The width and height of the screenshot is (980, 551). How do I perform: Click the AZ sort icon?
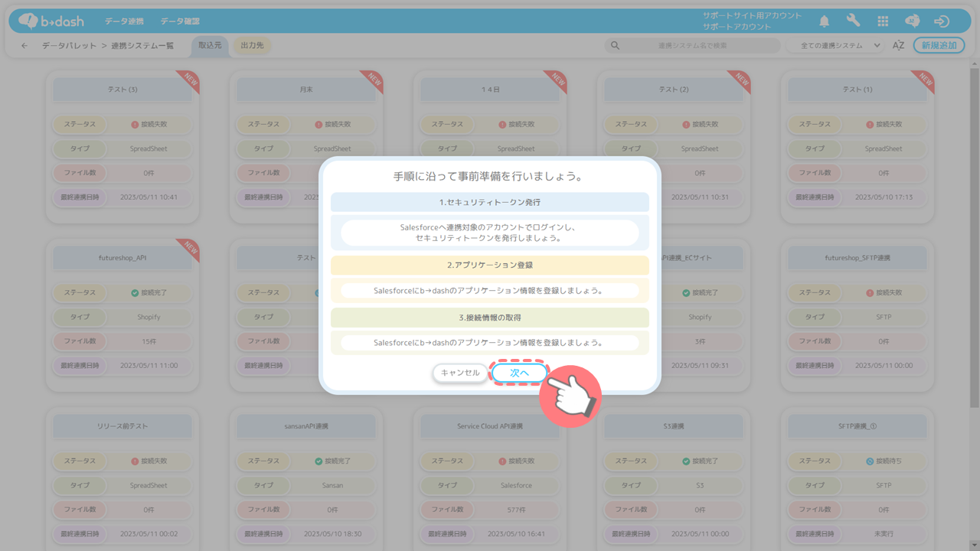(898, 46)
